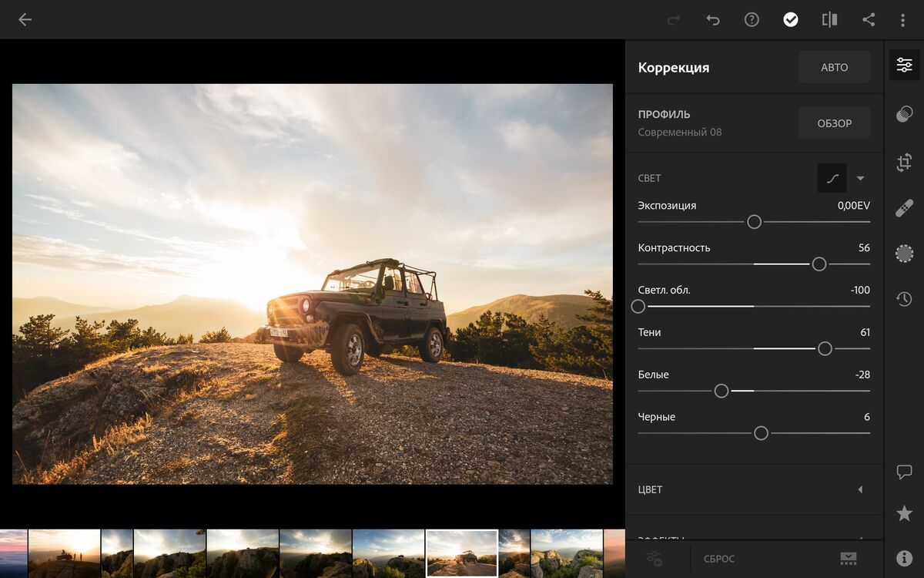
Task: Mark the photo with a star rating
Action: coord(905,512)
